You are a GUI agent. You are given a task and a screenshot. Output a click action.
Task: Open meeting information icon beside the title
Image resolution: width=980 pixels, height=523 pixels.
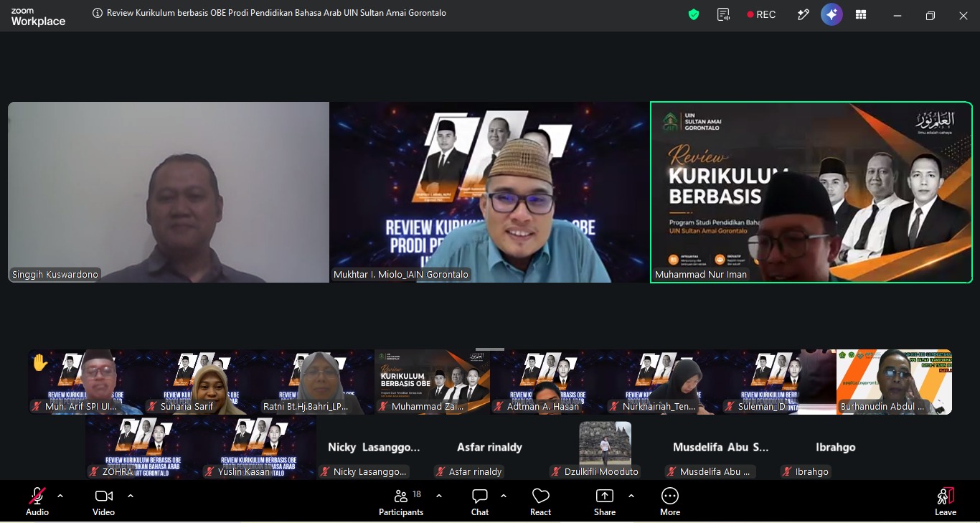98,13
